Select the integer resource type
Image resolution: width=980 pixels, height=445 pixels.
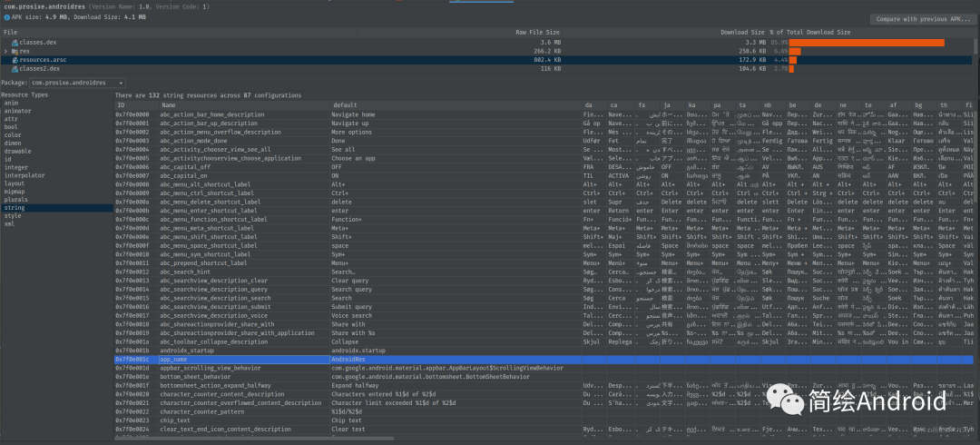pos(15,168)
